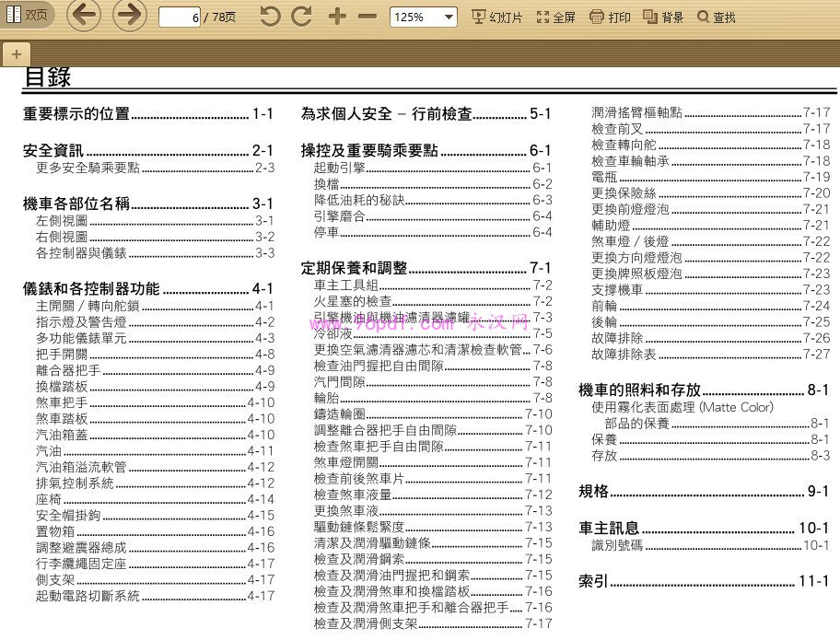This screenshot has width=840, height=640.
Task: Click the page number input showing 6
Action: 178,15
